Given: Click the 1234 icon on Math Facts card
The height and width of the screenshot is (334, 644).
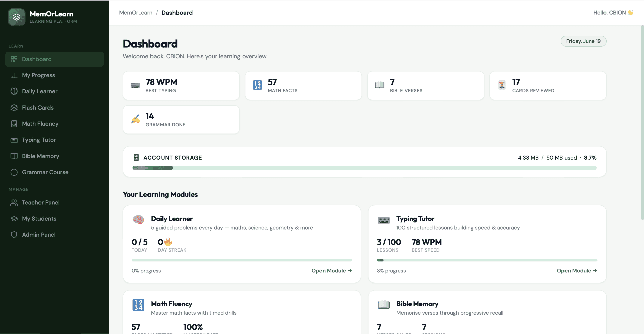Looking at the screenshot, I should 257,85.
